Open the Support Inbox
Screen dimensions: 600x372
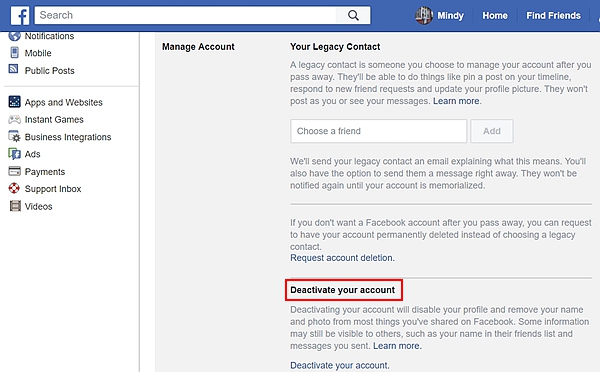[x=53, y=189]
